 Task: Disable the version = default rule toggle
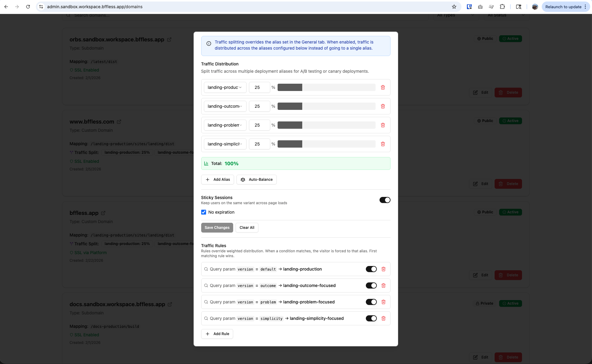pos(371,269)
